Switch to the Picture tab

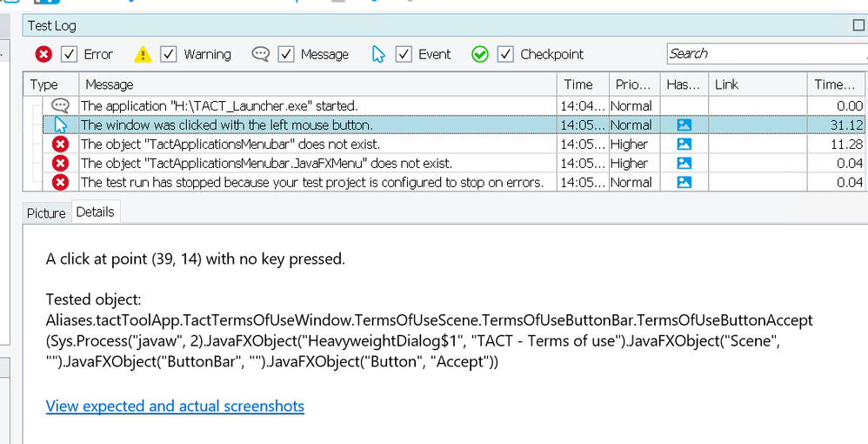[46, 213]
